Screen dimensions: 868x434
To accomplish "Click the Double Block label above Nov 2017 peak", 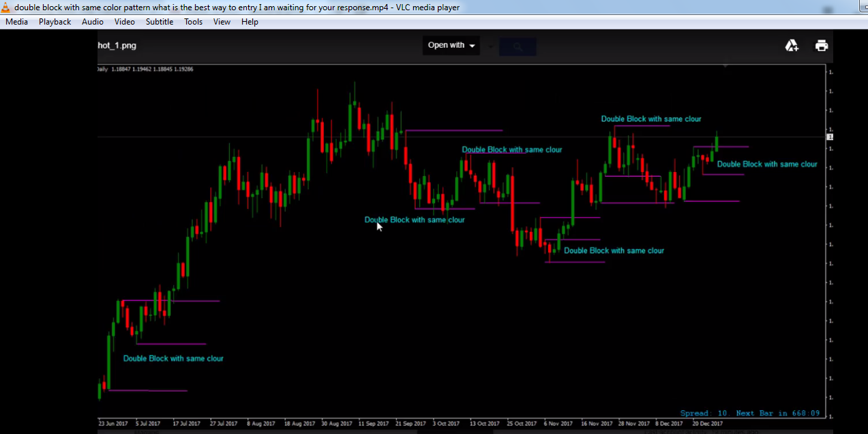I will (x=651, y=119).
